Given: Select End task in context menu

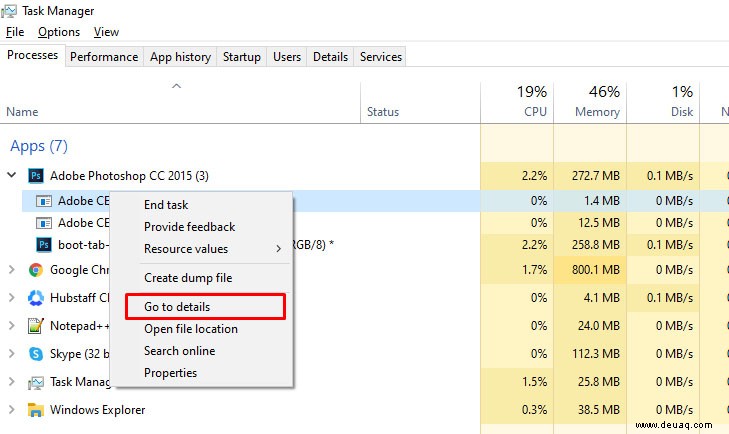Looking at the screenshot, I should pyautogui.click(x=166, y=205).
